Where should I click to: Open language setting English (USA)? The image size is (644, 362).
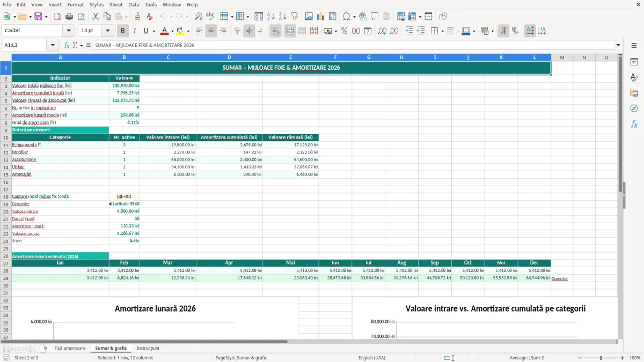pyautogui.click(x=371, y=358)
